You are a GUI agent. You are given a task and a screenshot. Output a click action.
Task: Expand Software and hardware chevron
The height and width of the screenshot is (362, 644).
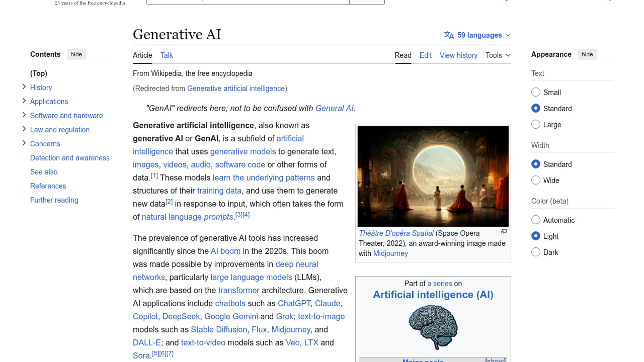click(x=24, y=115)
